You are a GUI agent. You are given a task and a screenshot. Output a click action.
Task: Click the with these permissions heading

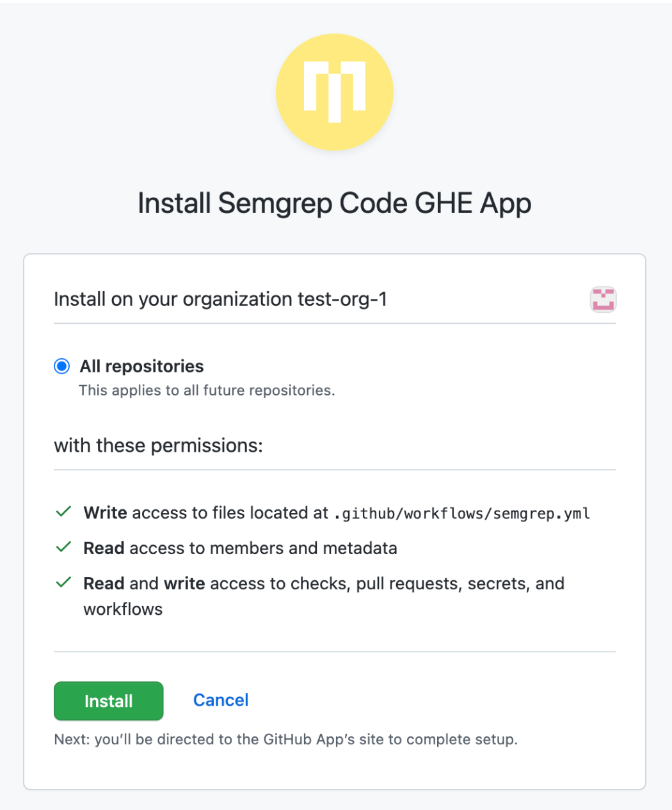pyautogui.click(x=157, y=445)
